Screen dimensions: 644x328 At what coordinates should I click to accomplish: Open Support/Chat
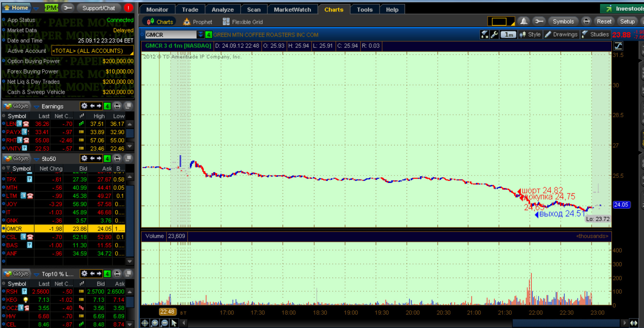98,8
